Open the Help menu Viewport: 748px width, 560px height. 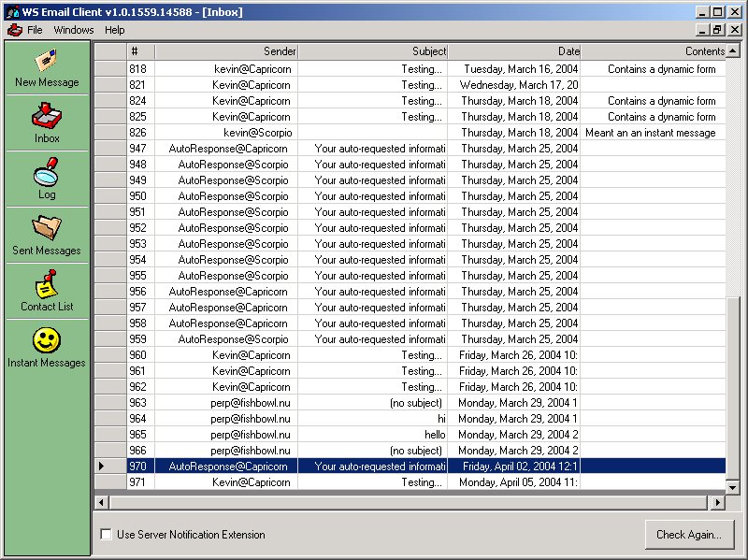point(114,30)
